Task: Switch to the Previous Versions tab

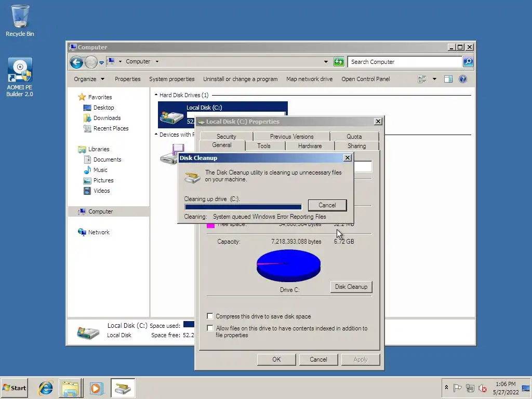Action: 291,137
